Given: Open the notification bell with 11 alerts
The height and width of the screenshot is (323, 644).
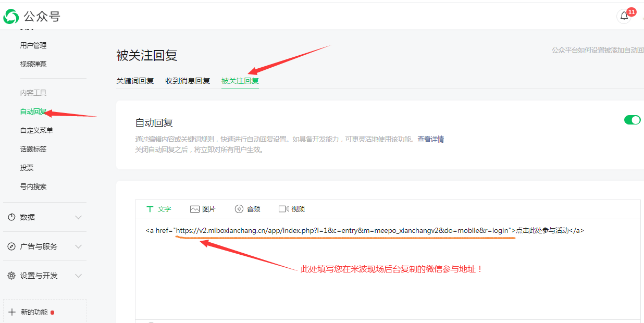Looking at the screenshot, I should pos(624,16).
